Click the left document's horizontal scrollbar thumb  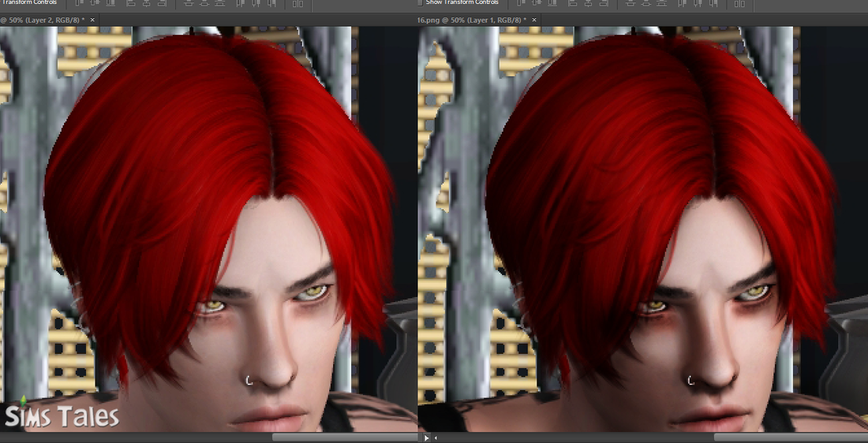click(344, 437)
